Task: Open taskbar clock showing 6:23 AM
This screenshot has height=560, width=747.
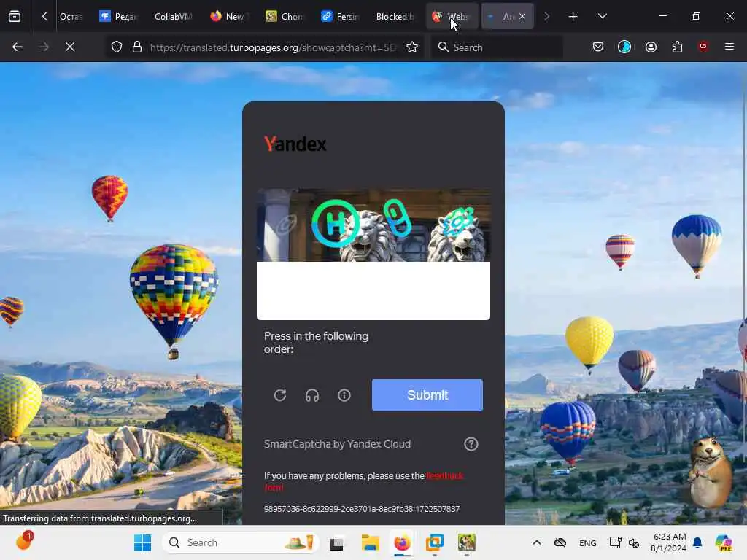Action: [x=669, y=542]
